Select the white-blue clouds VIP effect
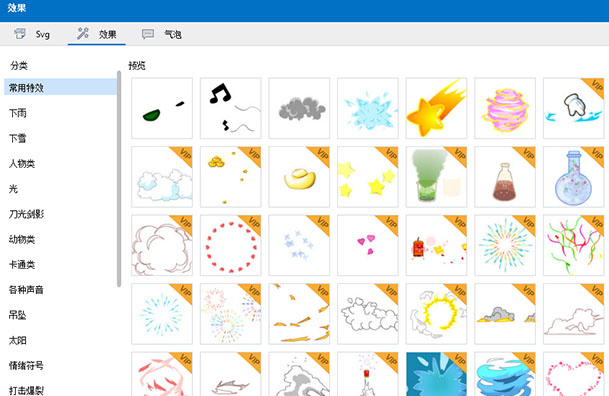609x396 pixels. coord(162,177)
